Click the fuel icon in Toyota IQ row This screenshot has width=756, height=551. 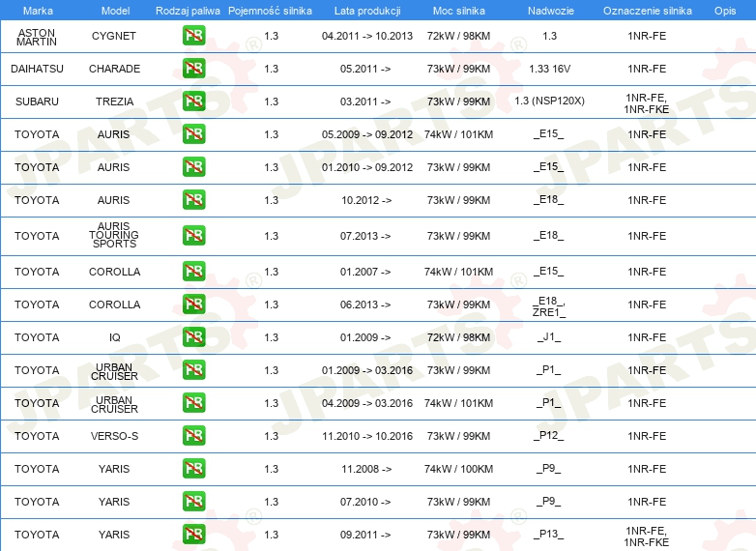click(193, 337)
